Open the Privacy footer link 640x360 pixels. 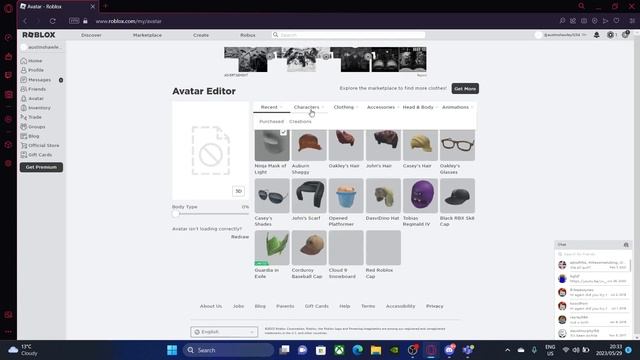click(435, 306)
